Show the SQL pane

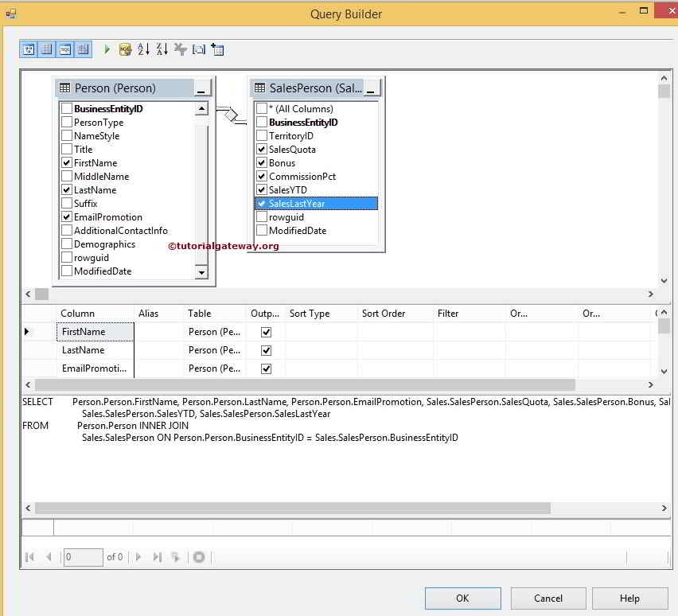tap(65, 49)
